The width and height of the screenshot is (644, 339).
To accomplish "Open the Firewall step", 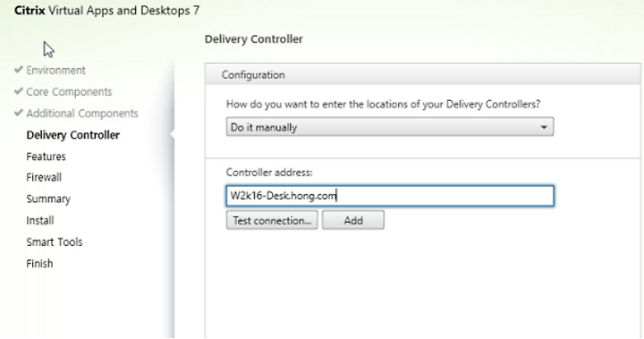I will point(44,177).
